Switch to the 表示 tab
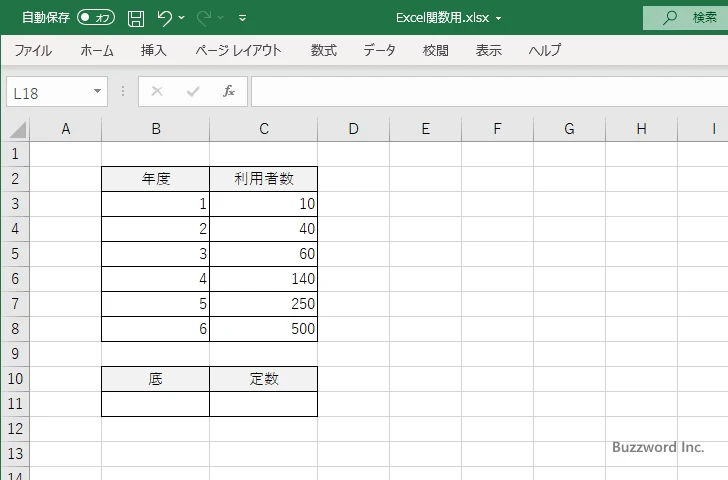 488,50
